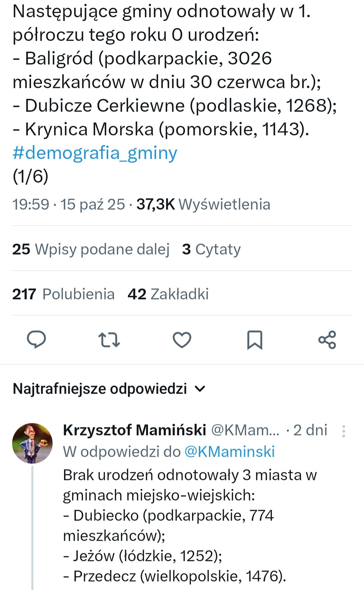This screenshot has width=364, height=590.
Task: Open the @KMaminski mention link
Action: (x=230, y=452)
